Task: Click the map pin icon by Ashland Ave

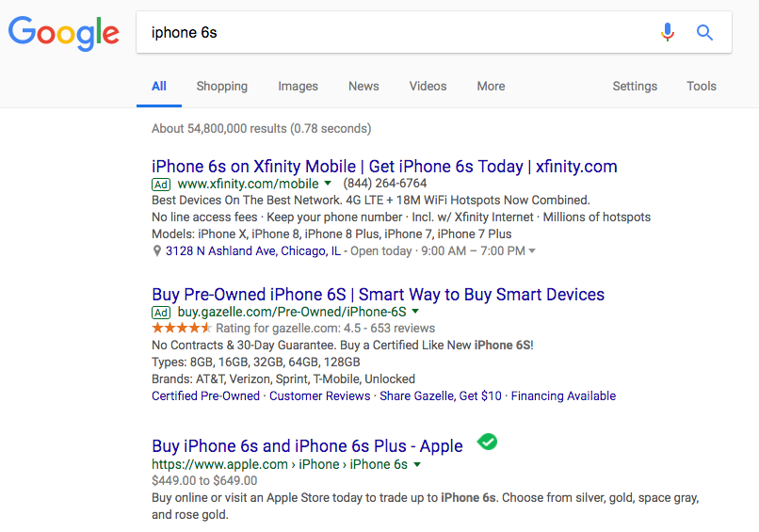Action: pos(157,250)
